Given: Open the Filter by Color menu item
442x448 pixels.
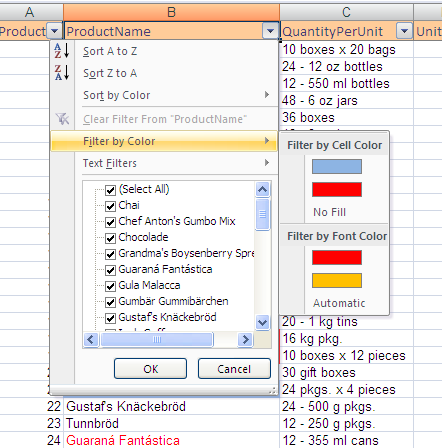Looking at the screenshot, I should coord(164,141).
